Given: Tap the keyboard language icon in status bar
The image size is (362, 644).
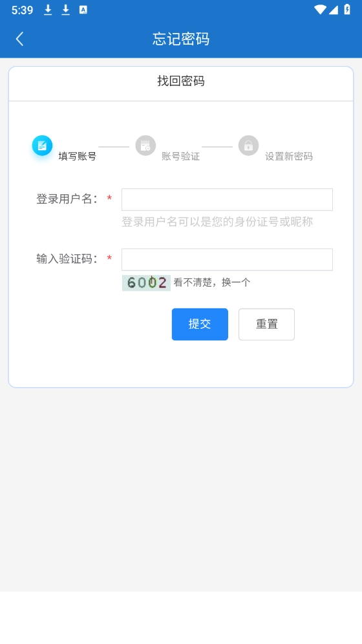Looking at the screenshot, I should tap(83, 10).
